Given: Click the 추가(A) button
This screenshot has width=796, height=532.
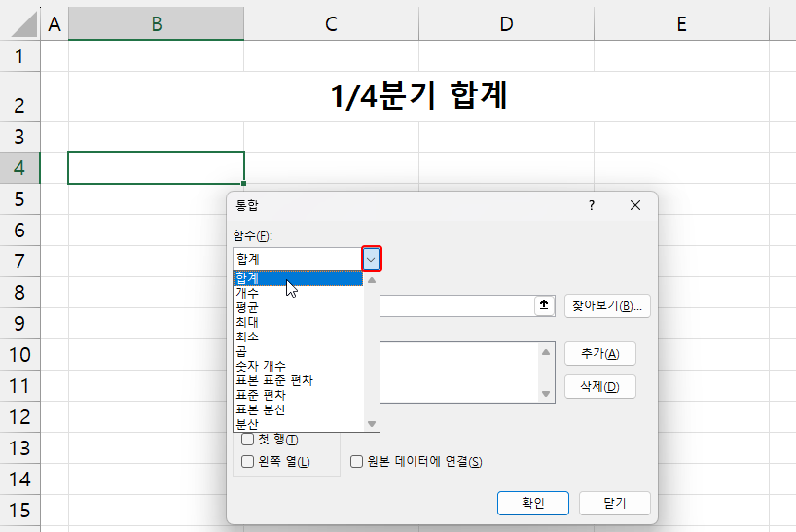Looking at the screenshot, I should [x=600, y=353].
